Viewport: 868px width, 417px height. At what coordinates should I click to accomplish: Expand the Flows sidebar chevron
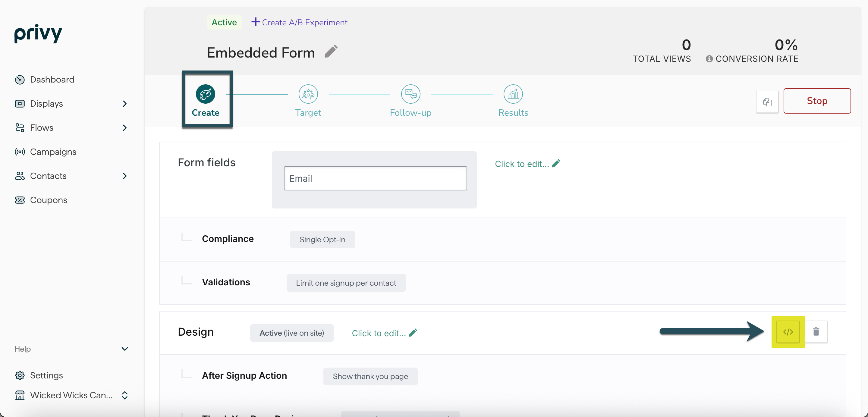coord(125,128)
